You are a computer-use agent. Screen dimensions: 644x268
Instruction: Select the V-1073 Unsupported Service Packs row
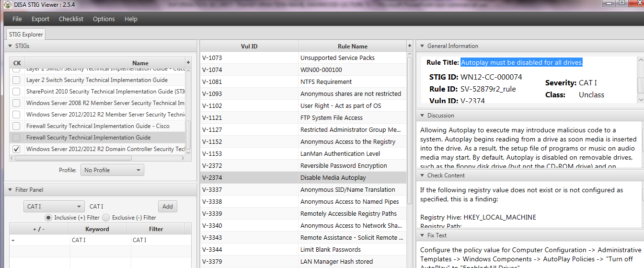pos(303,58)
